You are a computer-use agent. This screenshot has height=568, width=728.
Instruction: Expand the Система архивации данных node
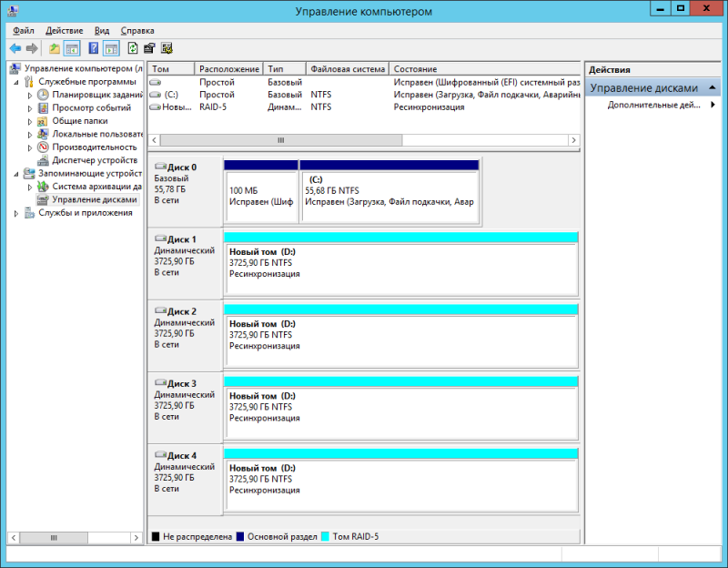click(30, 188)
